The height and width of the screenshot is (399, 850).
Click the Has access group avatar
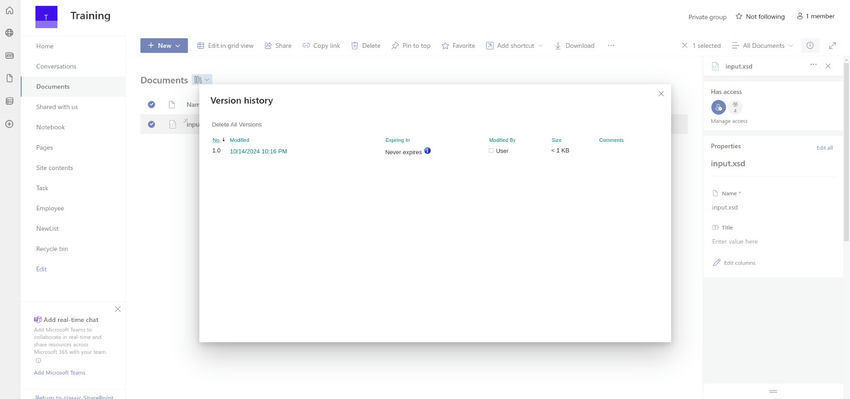pos(718,107)
